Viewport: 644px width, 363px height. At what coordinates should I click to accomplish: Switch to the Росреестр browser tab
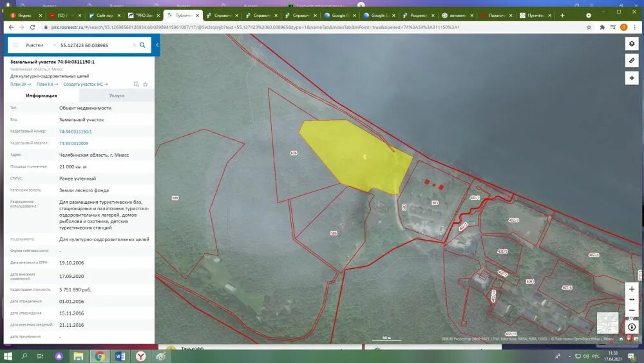pyautogui.click(x=418, y=15)
